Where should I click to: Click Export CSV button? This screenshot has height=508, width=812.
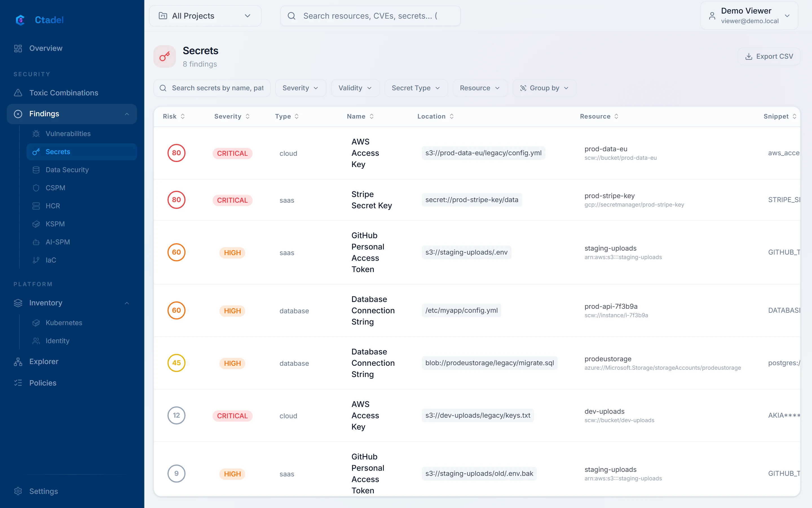click(769, 56)
